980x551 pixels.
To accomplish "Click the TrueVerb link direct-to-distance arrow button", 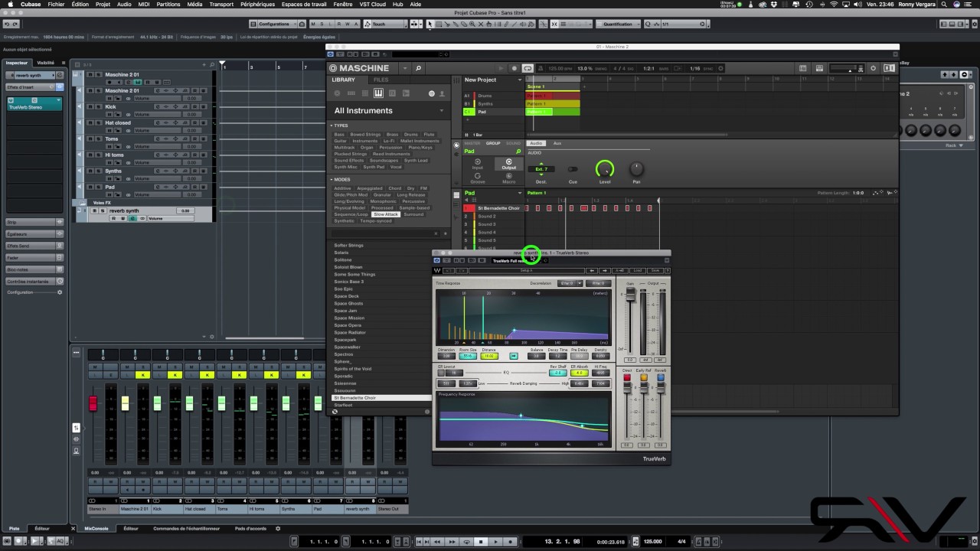I will (x=513, y=356).
